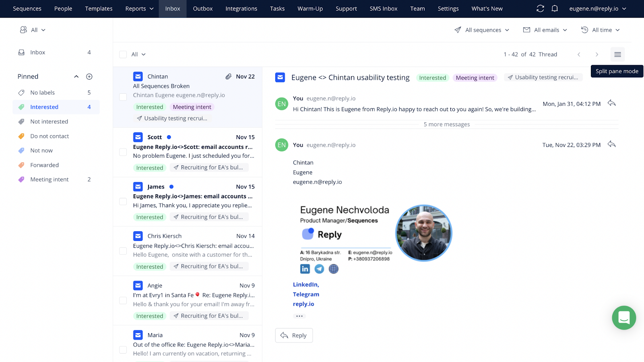The width and height of the screenshot is (644, 362).
Task: Click the Reply button below the thread
Action: 294,335
